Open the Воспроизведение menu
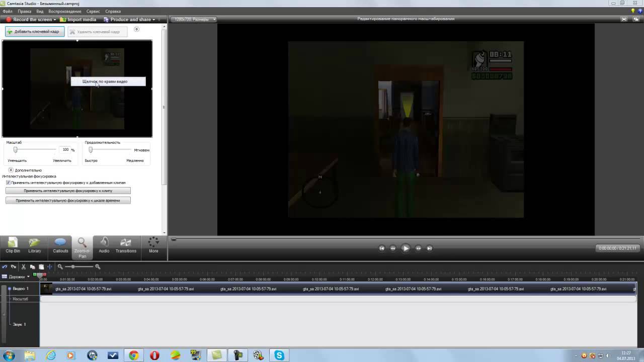 pos(65,11)
